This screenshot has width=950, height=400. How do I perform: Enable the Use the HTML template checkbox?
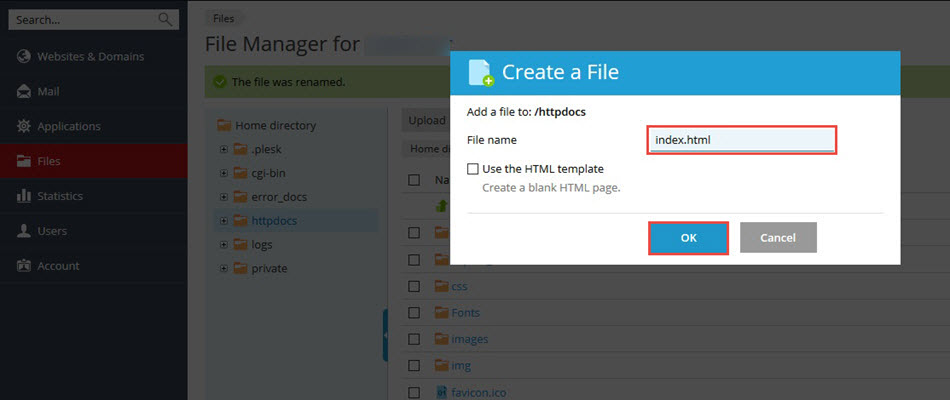(x=473, y=169)
